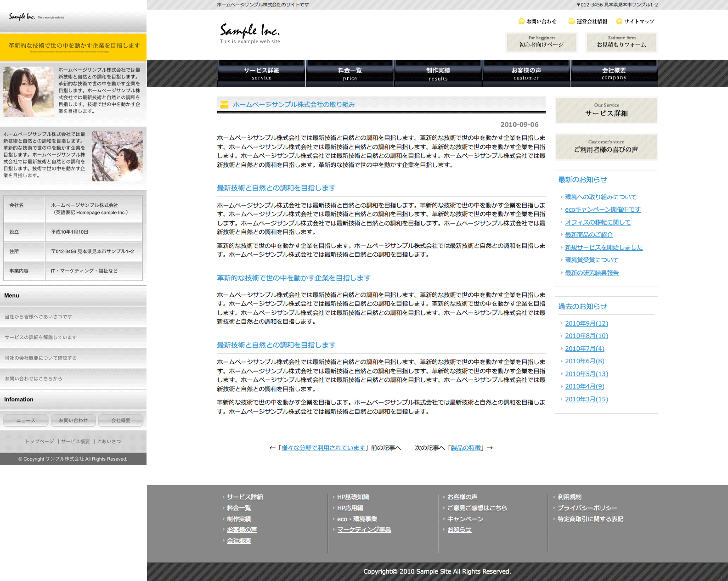Click the yellow square icon beside article title
Image resolution: width=728 pixels, height=581 pixels.
point(224,105)
